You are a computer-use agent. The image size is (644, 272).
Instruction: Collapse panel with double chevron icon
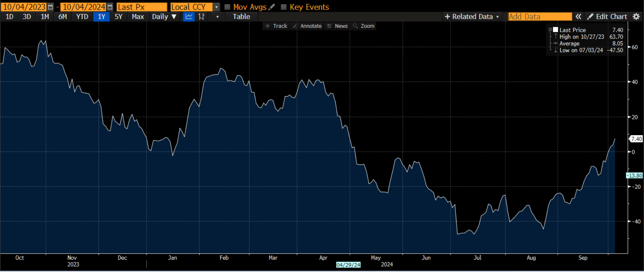click(x=578, y=16)
